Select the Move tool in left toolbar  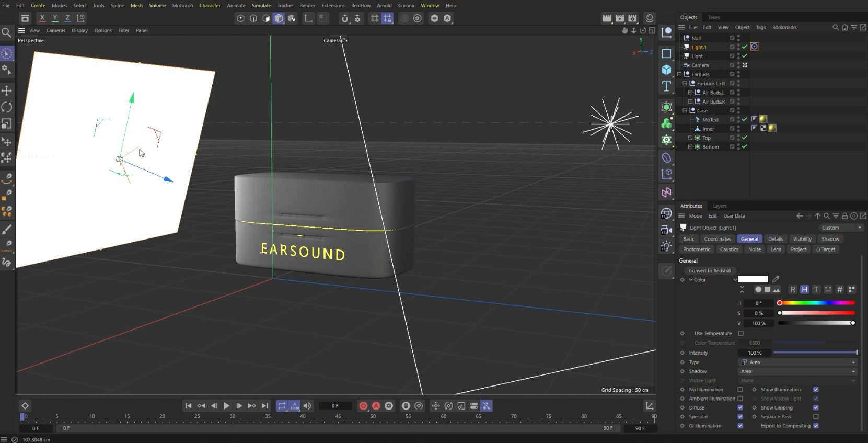coord(7,90)
